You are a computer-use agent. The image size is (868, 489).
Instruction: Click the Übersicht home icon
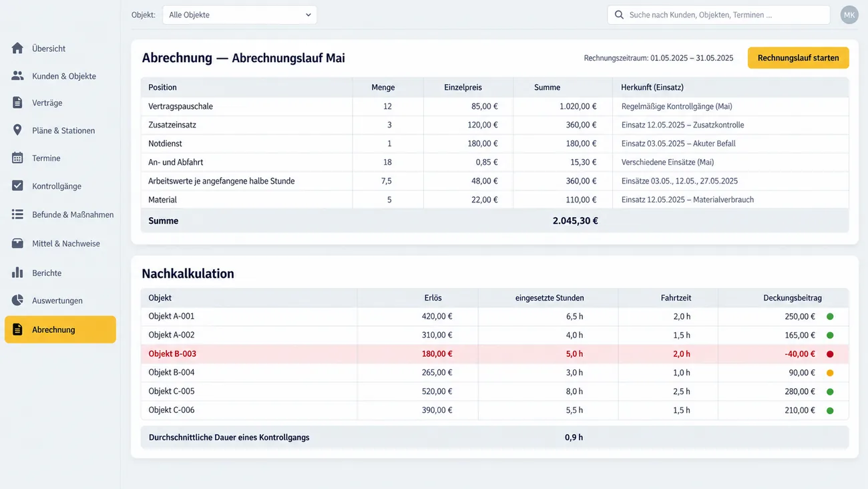tap(17, 48)
